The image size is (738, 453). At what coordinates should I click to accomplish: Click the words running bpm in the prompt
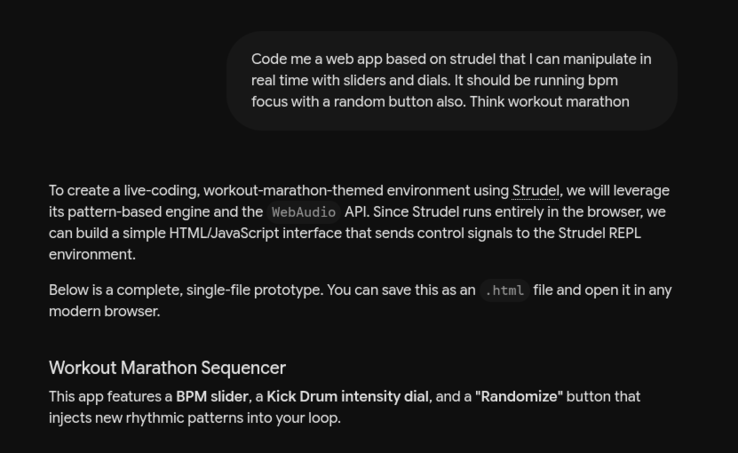[577, 80]
